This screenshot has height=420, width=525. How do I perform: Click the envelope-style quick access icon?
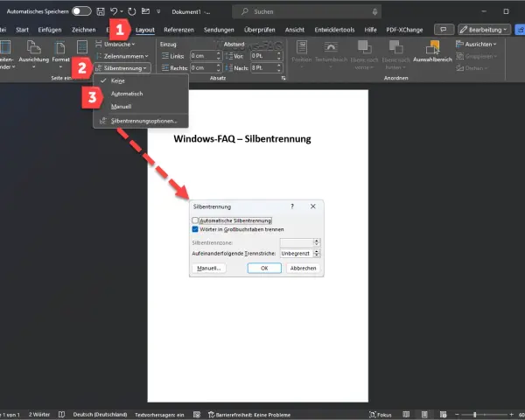145,11
